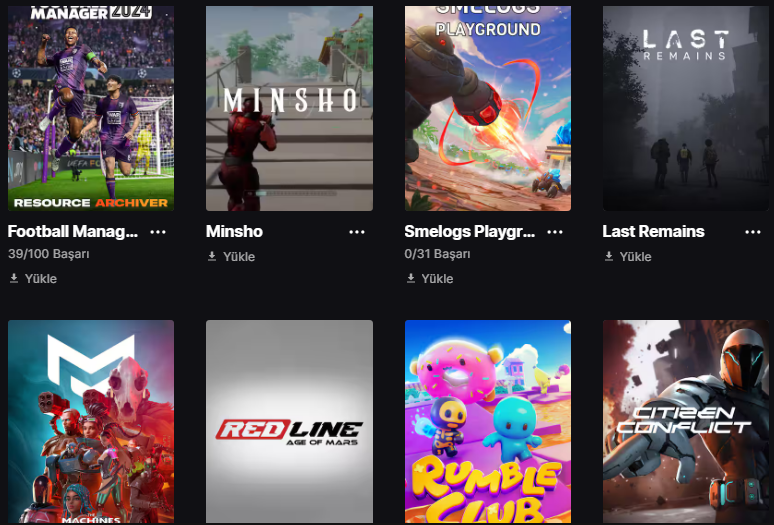View the 39/100 Başarı achievements for Football Manager

[49, 254]
